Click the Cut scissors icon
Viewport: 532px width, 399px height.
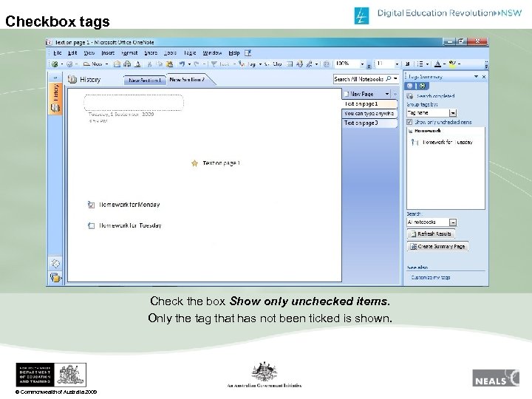click(x=149, y=64)
